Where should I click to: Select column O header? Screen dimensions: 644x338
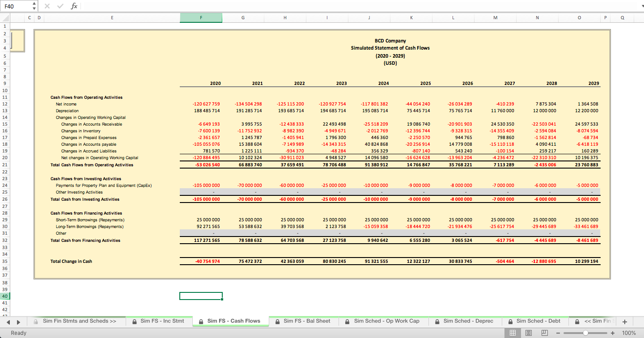pyautogui.click(x=579, y=17)
